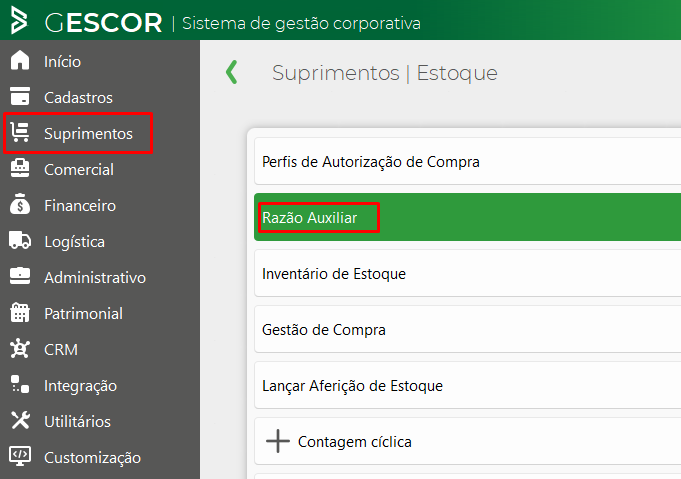Open the Suprimentos menu label

tap(88, 133)
